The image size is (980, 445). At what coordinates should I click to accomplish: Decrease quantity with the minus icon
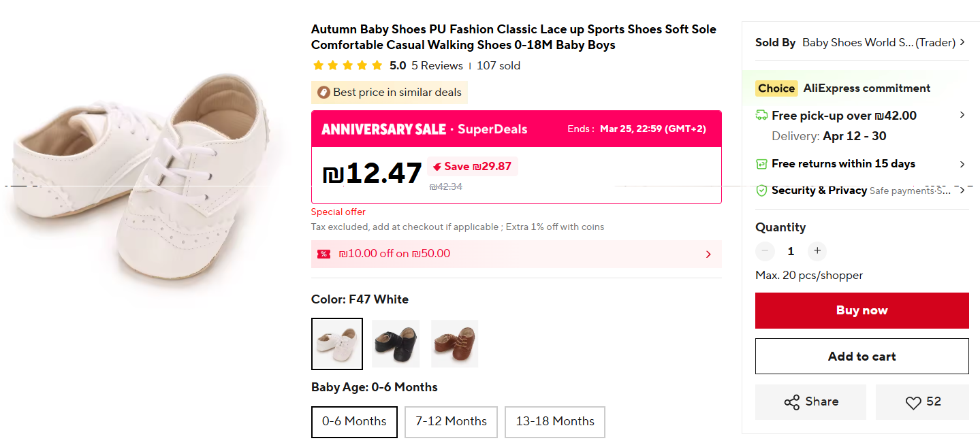tap(765, 251)
